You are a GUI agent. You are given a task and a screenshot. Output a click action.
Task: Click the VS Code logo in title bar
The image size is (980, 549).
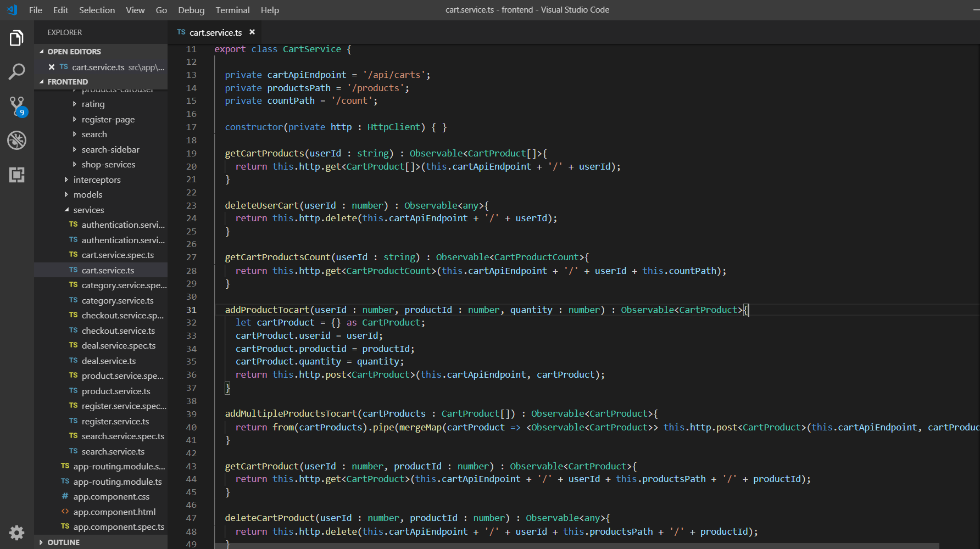pos(12,10)
